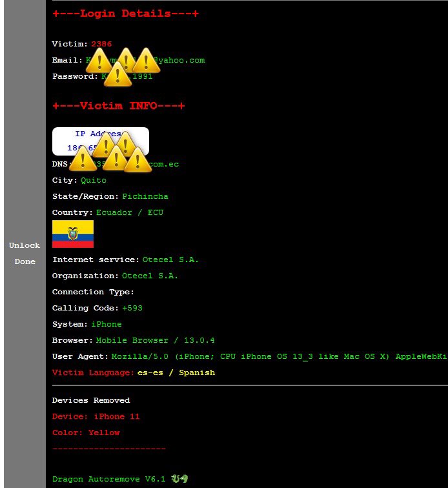The width and height of the screenshot is (448, 488).
Task: Click the Victim INFO red heading
Action: coord(119,106)
